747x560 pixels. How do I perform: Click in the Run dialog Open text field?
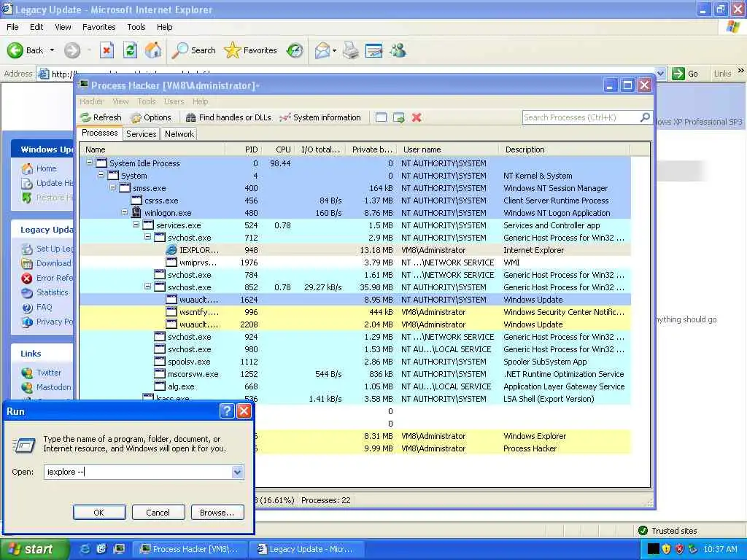pyautogui.click(x=138, y=472)
